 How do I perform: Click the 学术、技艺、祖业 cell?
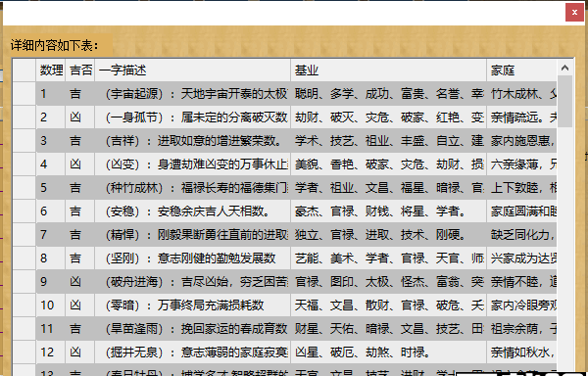tap(388, 141)
